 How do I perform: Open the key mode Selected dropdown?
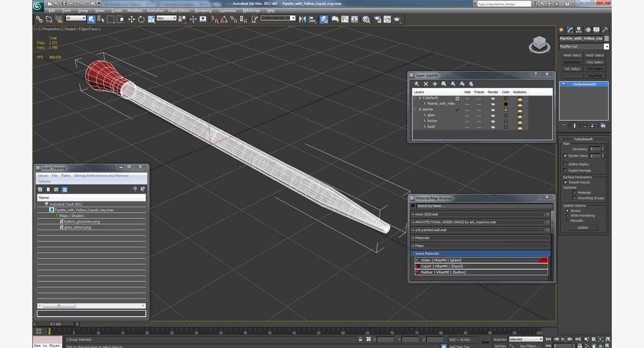click(x=526, y=339)
